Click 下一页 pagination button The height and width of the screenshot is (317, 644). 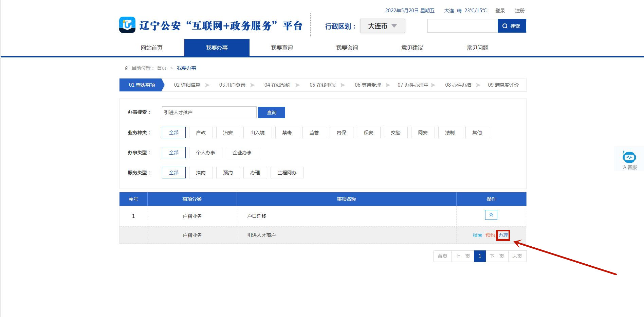[x=497, y=256]
